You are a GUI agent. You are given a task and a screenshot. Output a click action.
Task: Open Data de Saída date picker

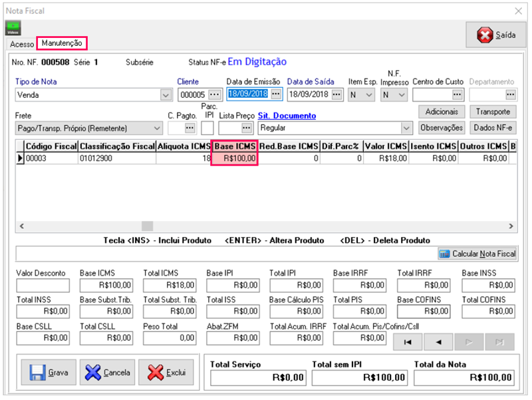336,95
